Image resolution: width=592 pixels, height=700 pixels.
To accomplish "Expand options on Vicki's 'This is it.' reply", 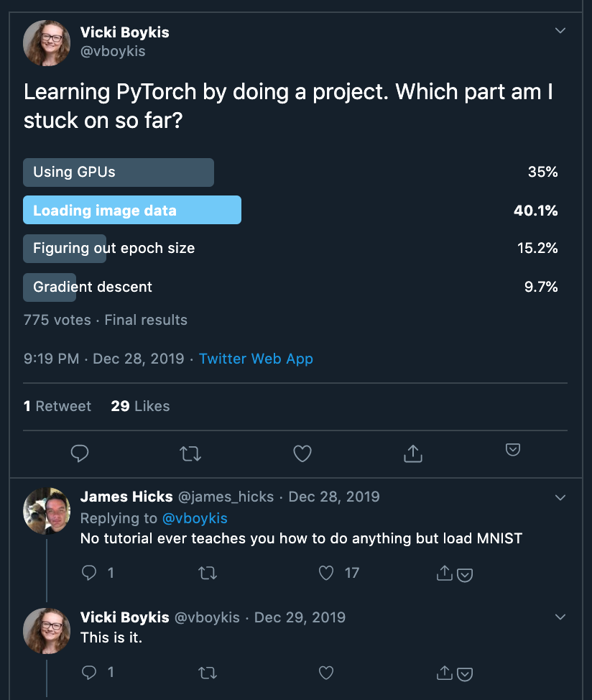I will pos(560,617).
